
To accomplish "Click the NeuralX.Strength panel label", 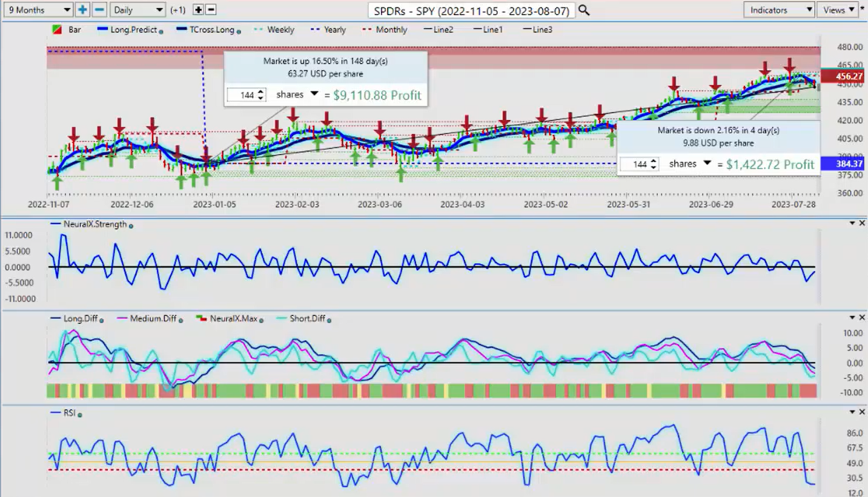I will click(95, 224).
